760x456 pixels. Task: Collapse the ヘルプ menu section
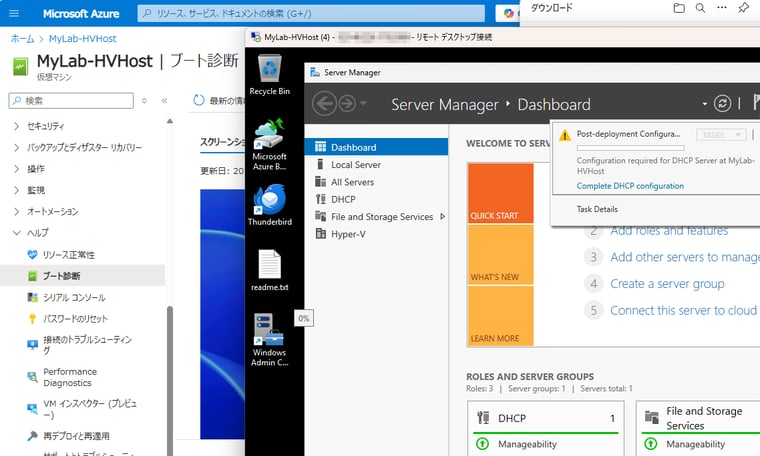[17, 233]
